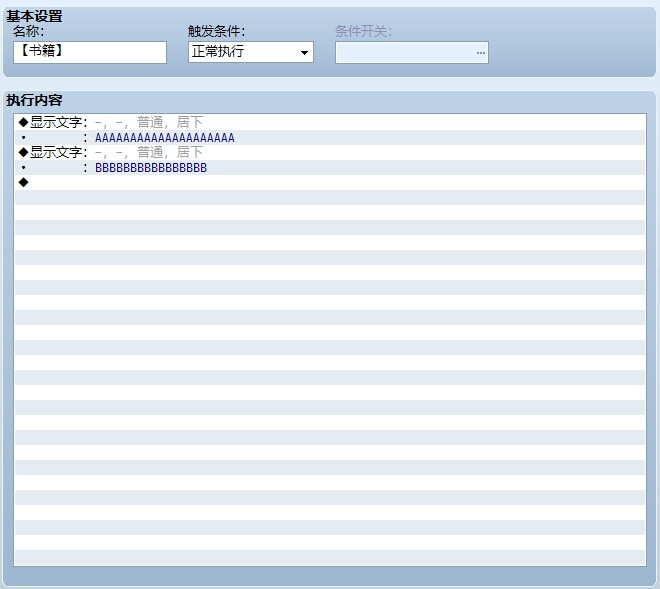
Task: Select the empty diamond command row
Action: pos(330,182)
